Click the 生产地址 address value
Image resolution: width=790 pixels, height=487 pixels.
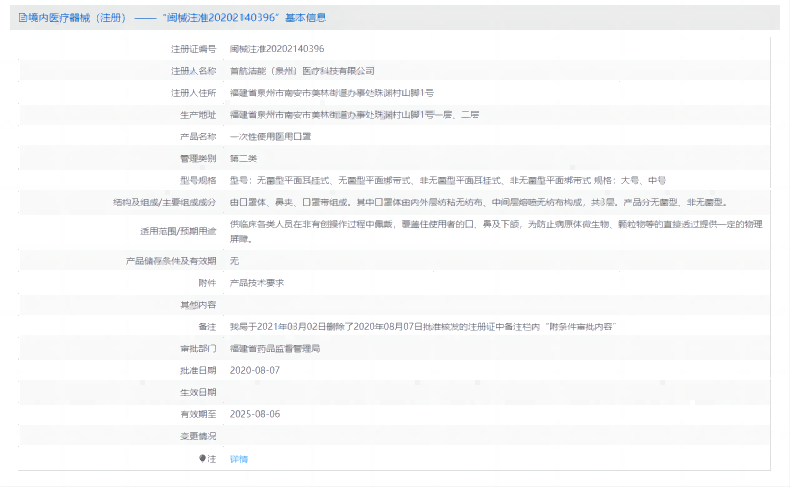354,114
